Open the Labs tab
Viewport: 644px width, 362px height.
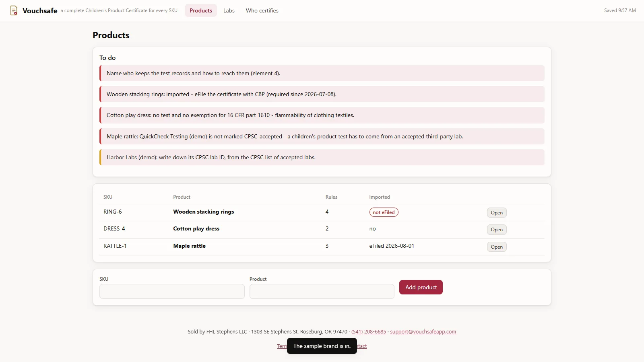pos(229,10)
